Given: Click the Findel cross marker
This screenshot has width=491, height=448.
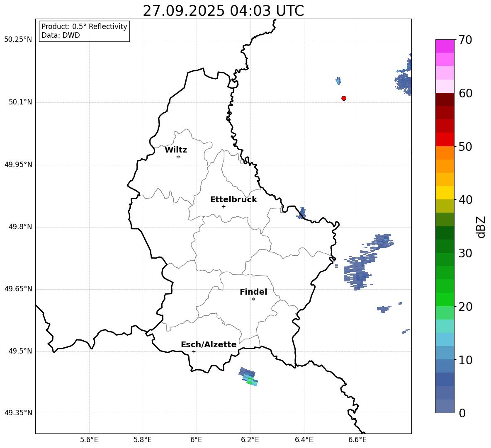Looking at the screenshot, I should [253, 299].
